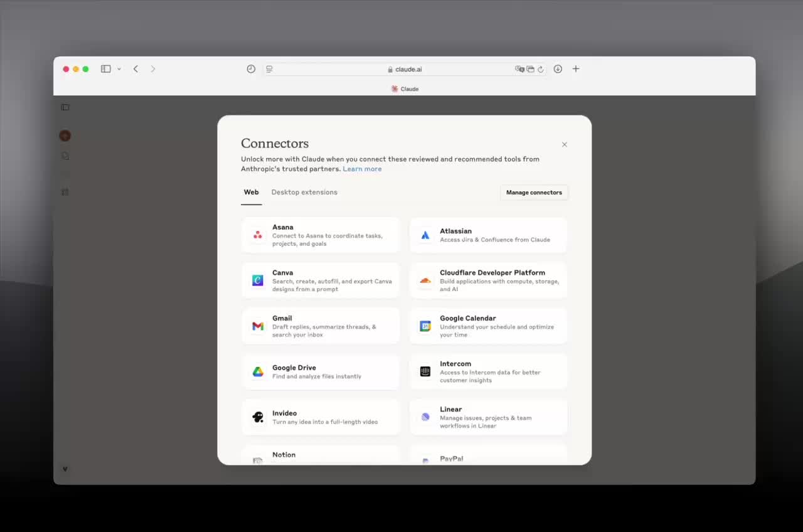Click the Intercom description text
Screen dimensions: 803x532
(x=490, y=376)
